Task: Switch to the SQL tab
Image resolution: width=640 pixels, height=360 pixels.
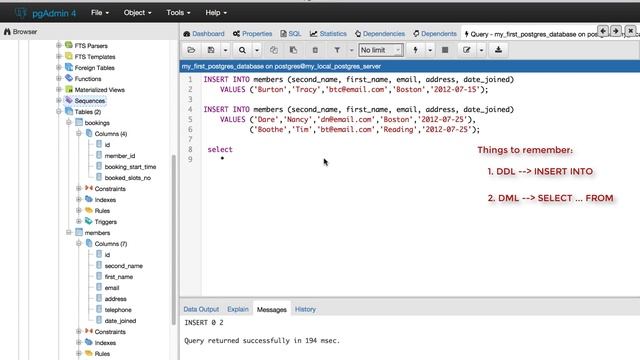Action: (291, 34)
